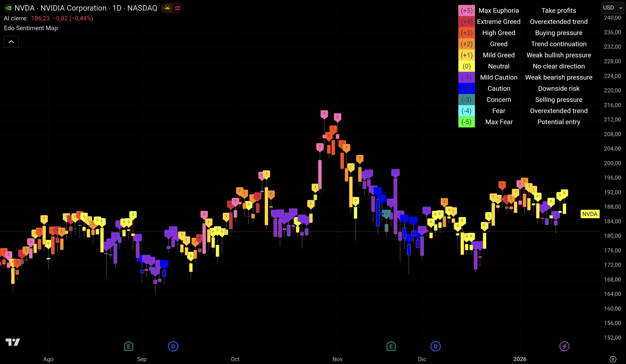
Task: Click the earnings "E" marker below September
Action: (128, 346)
